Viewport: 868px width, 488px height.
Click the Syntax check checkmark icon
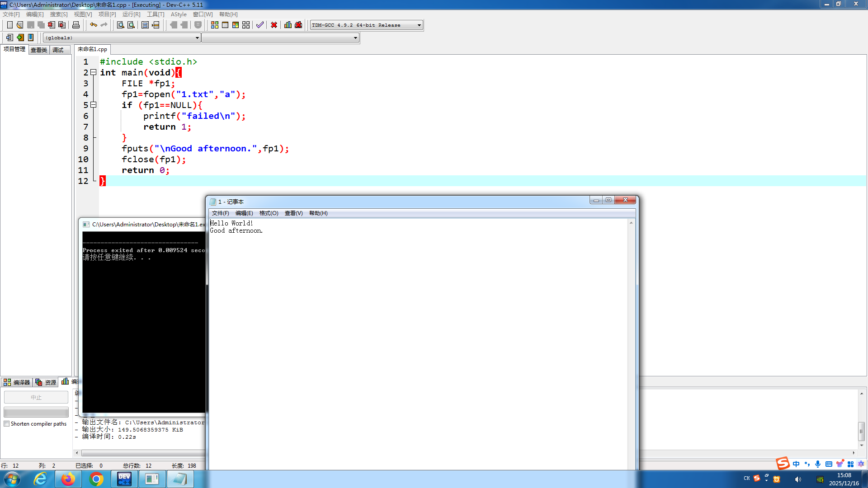[x=259, y=25]
